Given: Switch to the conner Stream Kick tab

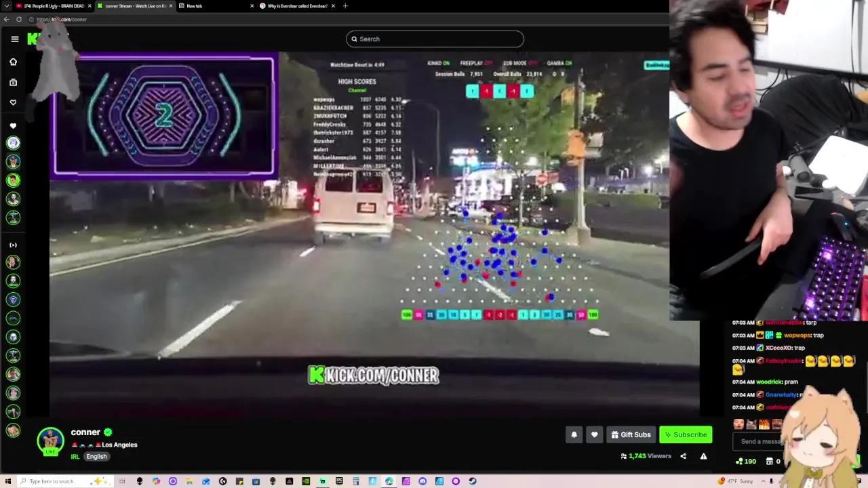Looking at the screenshot, I should (x=134, y=6).
